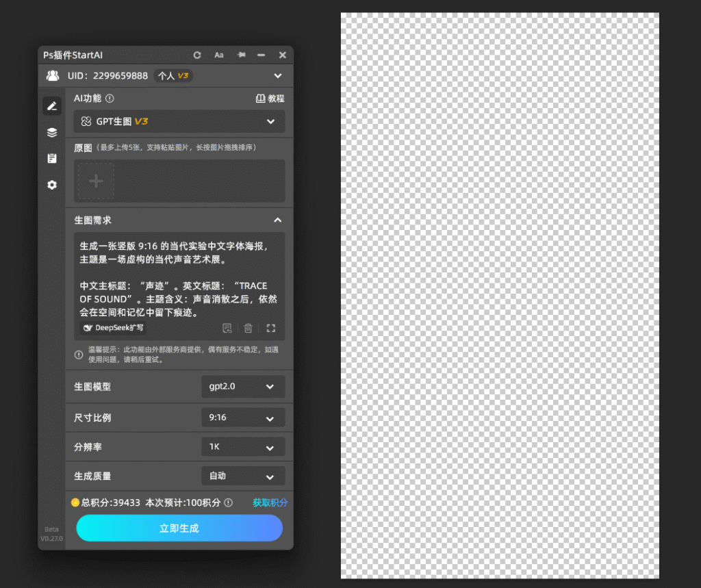
Task: Open the 生成质量 自动 dropdown
Action: click(243, 476)
